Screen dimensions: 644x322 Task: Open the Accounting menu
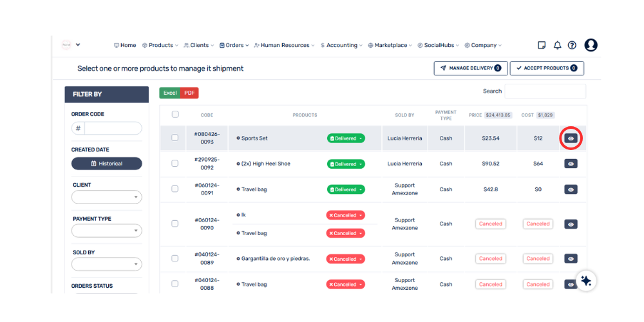pyautogui.click(x=341, y=45)
